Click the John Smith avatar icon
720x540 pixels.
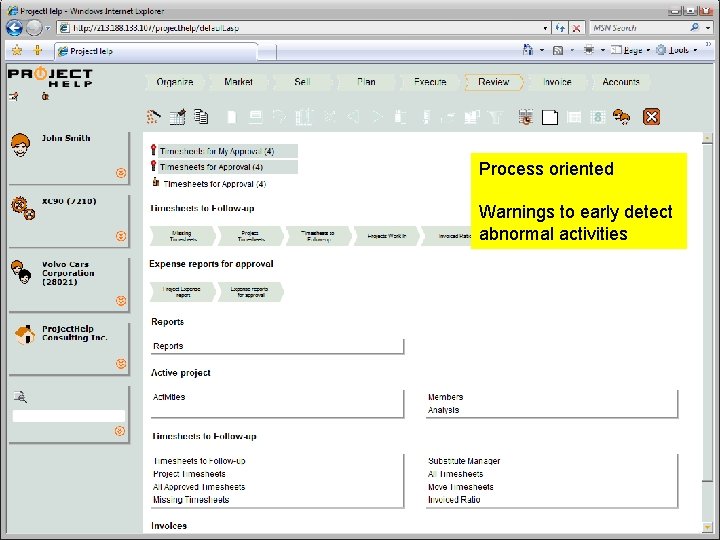21,145
